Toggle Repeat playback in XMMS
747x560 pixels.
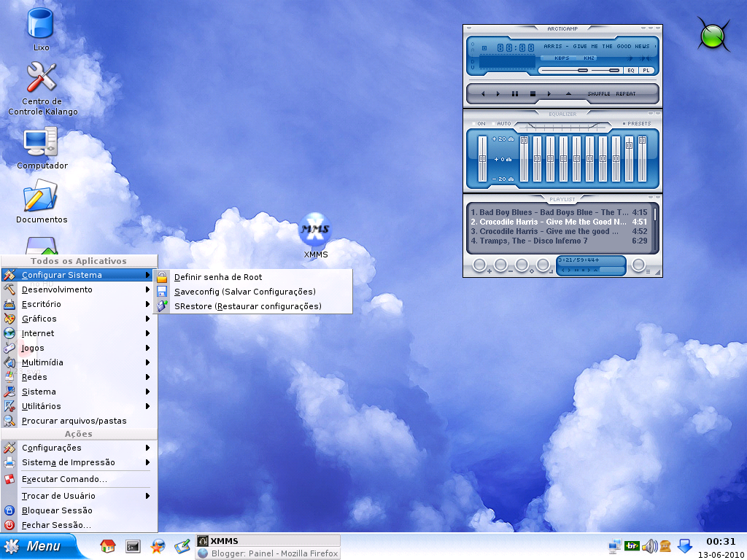click(624, 93)
